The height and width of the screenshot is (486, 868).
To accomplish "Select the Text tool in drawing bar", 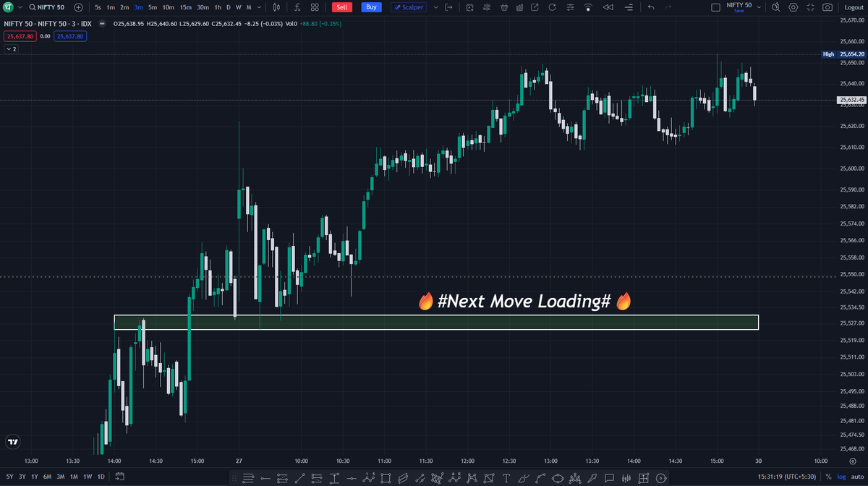I will point(506,478).
